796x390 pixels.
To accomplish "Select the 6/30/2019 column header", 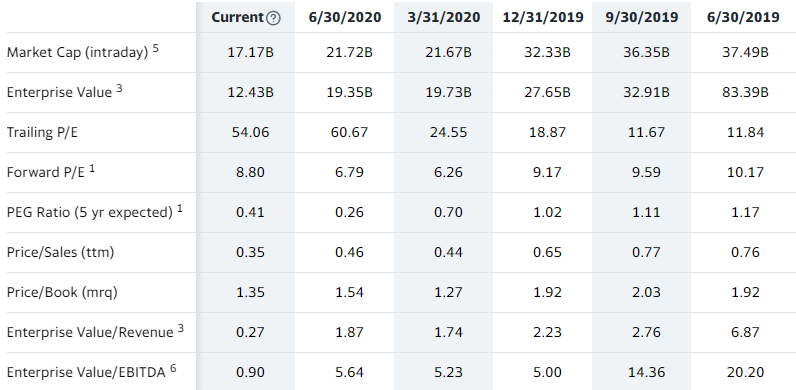I will pyautogui.click(x=743, y=17).
